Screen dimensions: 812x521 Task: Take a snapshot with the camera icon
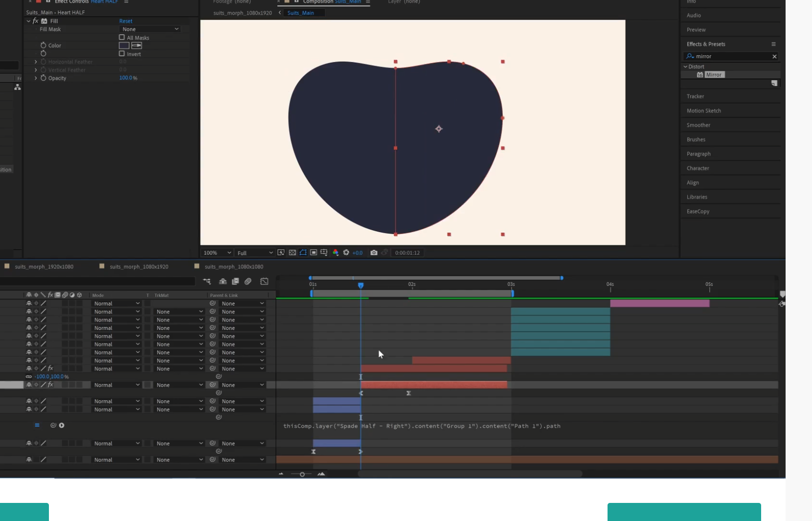[x=374, y=253]
